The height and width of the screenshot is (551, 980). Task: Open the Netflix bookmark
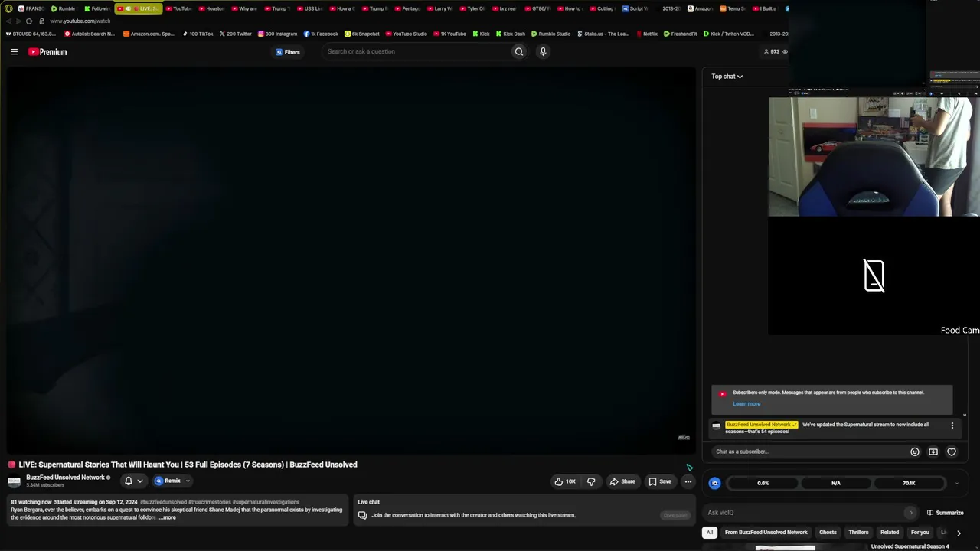(647, 34)
